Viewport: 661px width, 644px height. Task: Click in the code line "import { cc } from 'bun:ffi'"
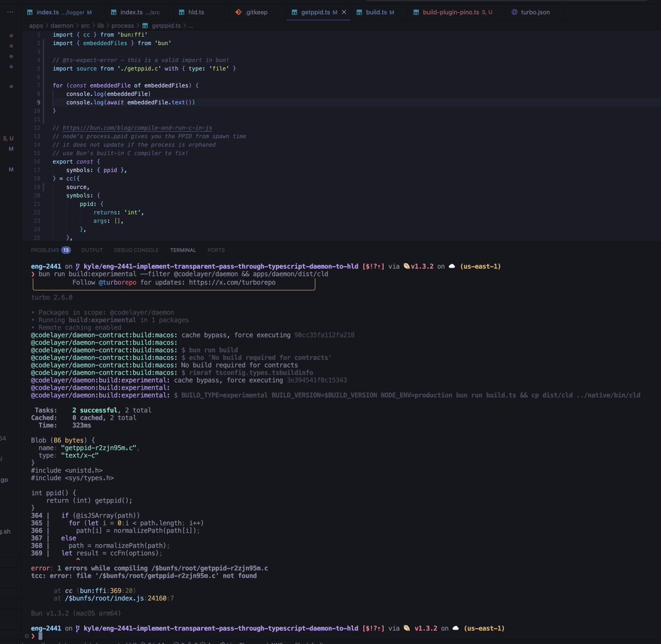tap(100, 35)
